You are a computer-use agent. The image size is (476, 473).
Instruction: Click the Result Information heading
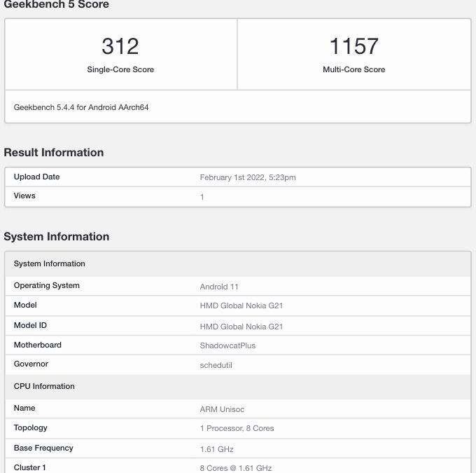click(x=54, y=153)
